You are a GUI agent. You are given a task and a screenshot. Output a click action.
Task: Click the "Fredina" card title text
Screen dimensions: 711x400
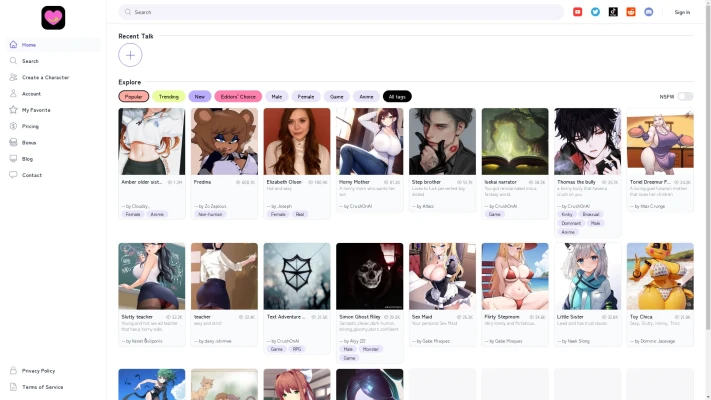[x=202, y=182]
